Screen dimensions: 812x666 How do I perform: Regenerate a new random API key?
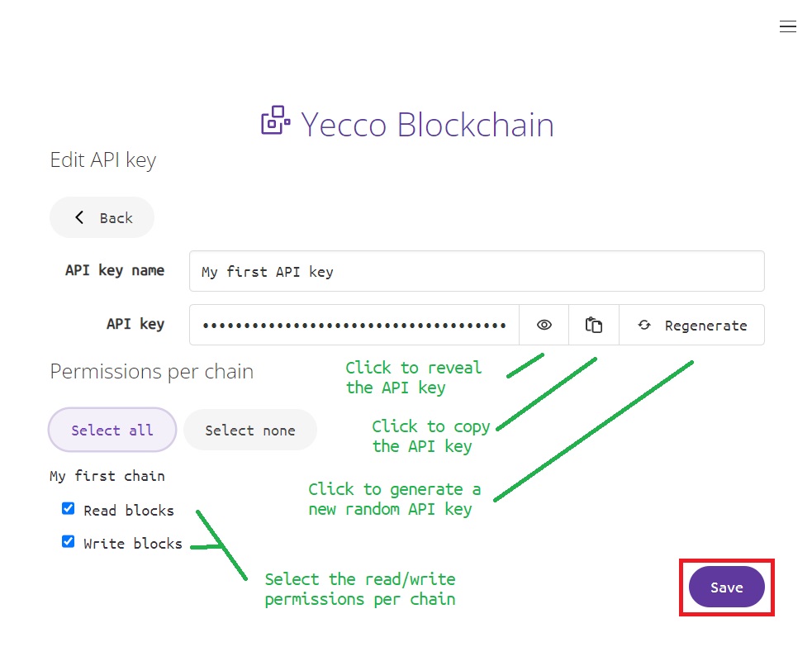(x=691, y=325)
